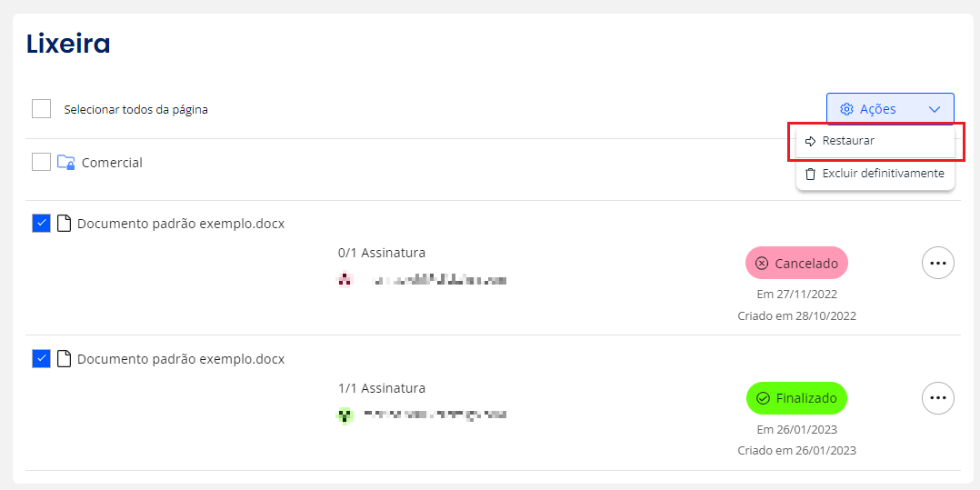Check the Selecionar todos da página checkbox
Screen dimensions: 980x490
coord(41,109)
